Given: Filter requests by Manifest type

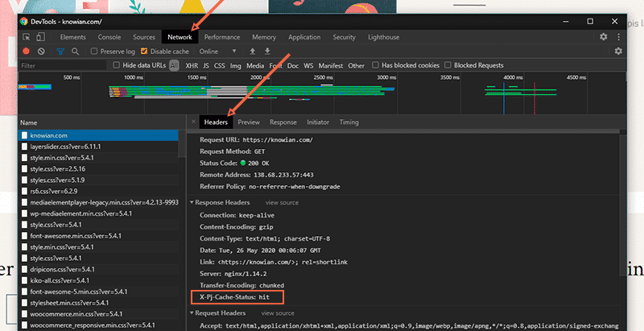Looking at the screenshot, I should (331, 65).
